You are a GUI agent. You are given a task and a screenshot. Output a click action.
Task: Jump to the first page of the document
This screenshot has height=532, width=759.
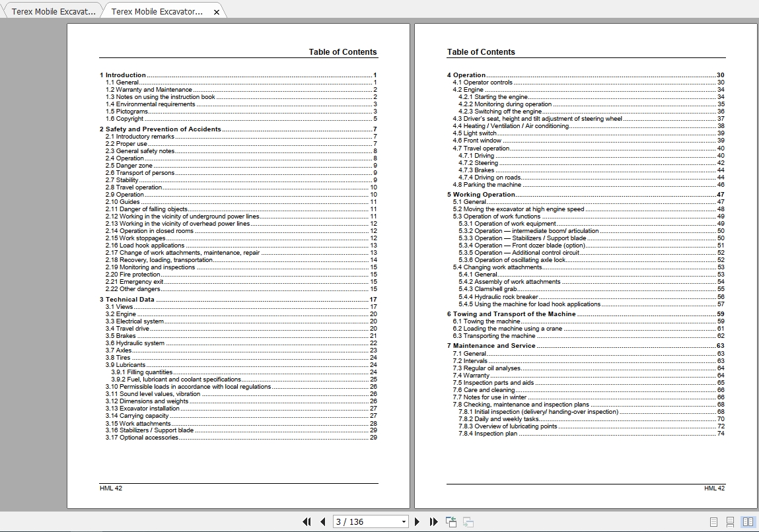point(307,522)
